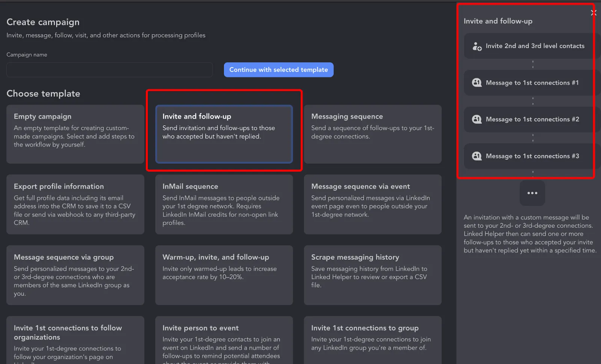
Task: Choose the Scrape messaging history template
Action: (373, 275)
